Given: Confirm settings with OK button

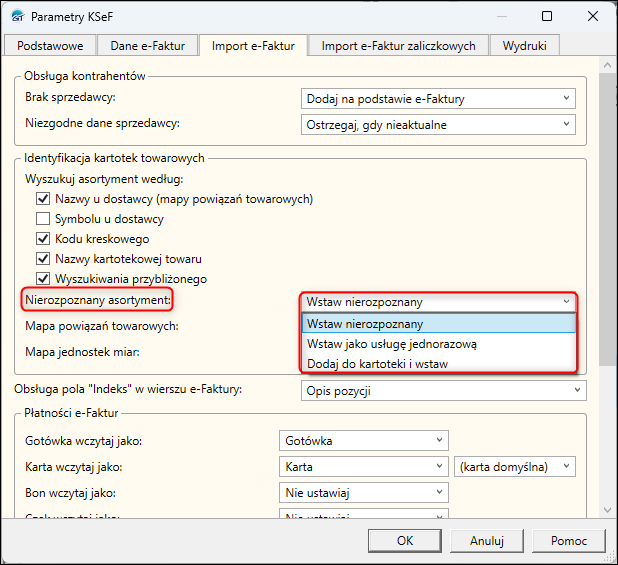Looking at the screenshot, I should tap(404, 540).
